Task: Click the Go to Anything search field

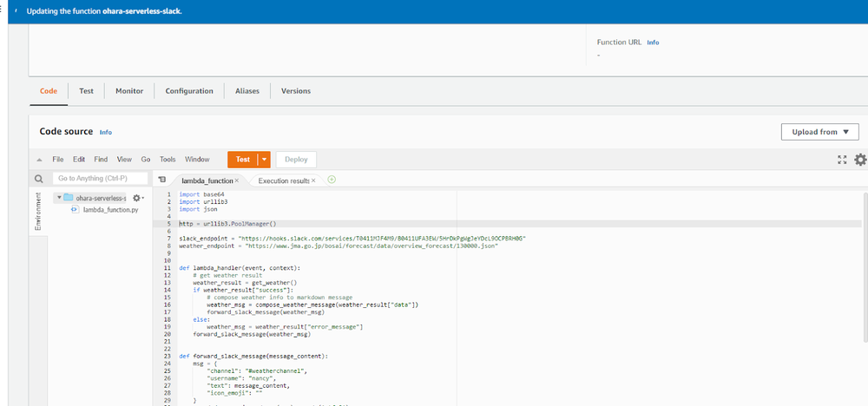Action: 100,179
